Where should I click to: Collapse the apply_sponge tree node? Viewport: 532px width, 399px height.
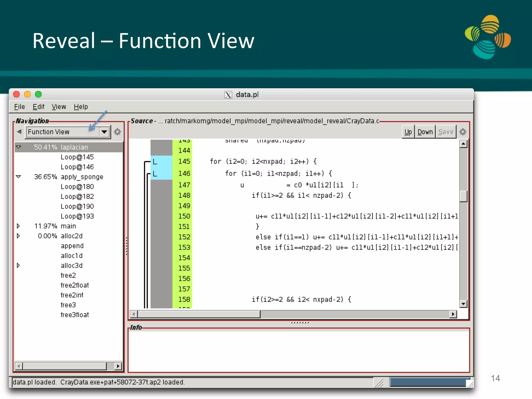(x=18, y=177)
